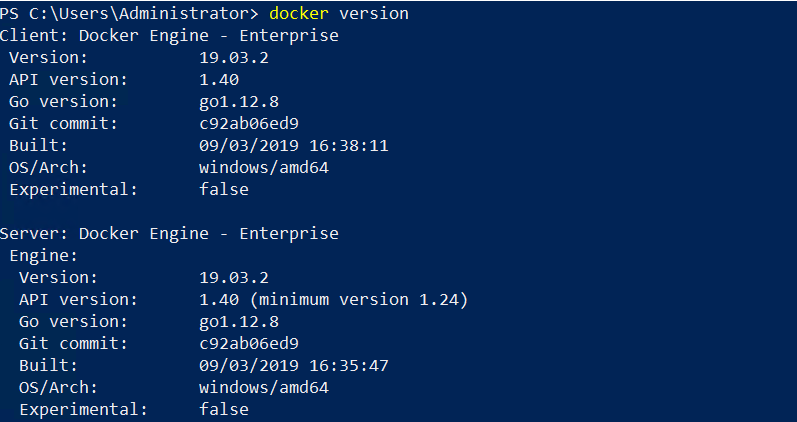
Task: Click the Server Docker Engine - Enterprise header
Action: click(169, 233)
